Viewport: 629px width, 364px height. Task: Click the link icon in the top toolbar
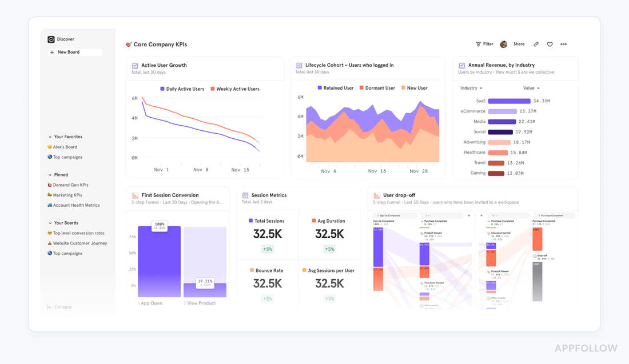536,44
